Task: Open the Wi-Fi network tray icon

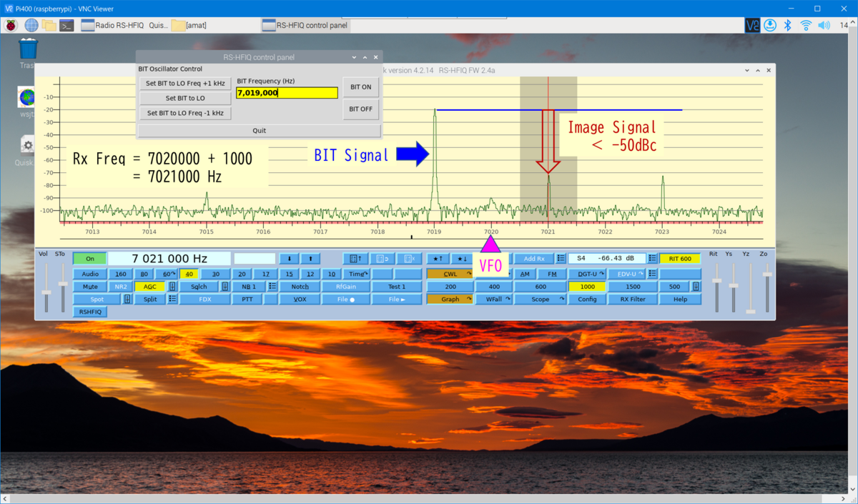Action: (806, 26)
